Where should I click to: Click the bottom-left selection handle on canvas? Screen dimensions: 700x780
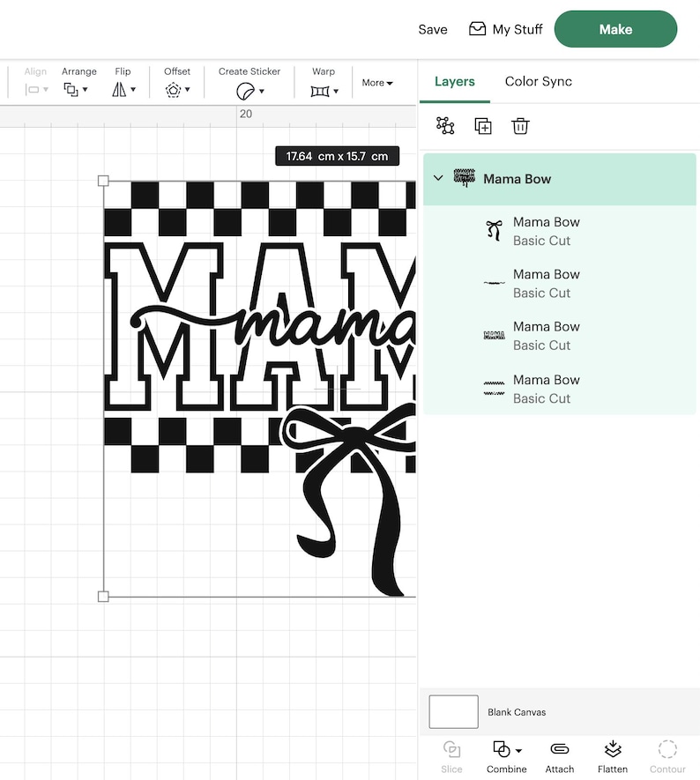pos(103,597)
